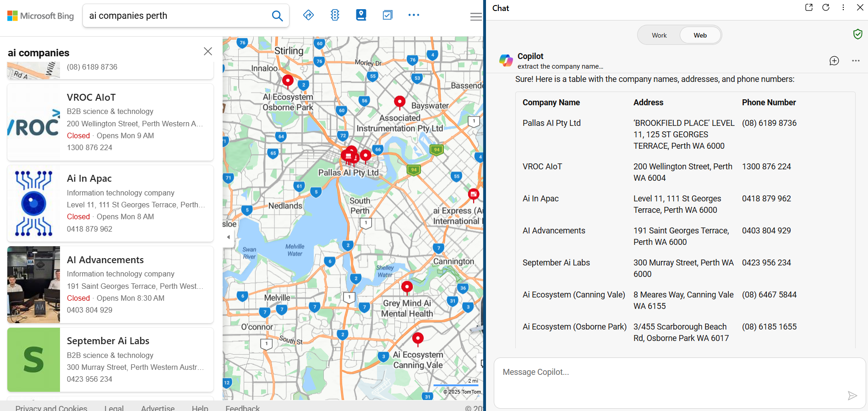Open the VROC AIoT listing
This screenshot has width=868, height=411.
tap(110, 122)
